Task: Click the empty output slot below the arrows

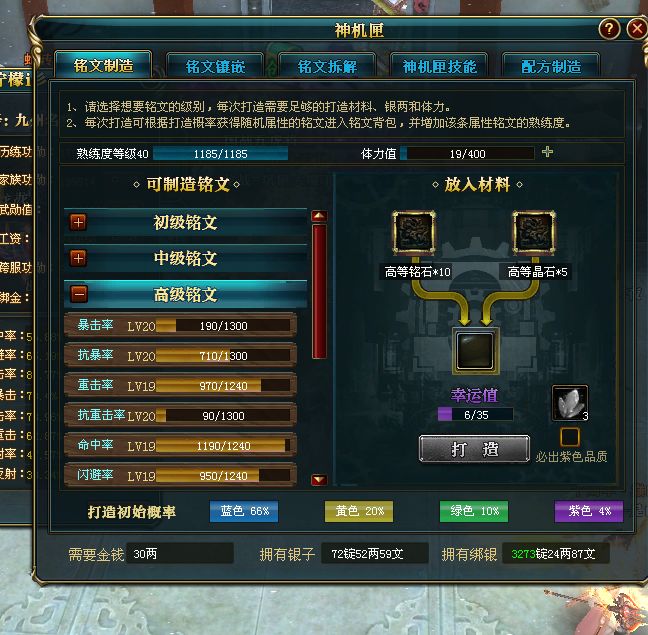Action: coord(475,350)
